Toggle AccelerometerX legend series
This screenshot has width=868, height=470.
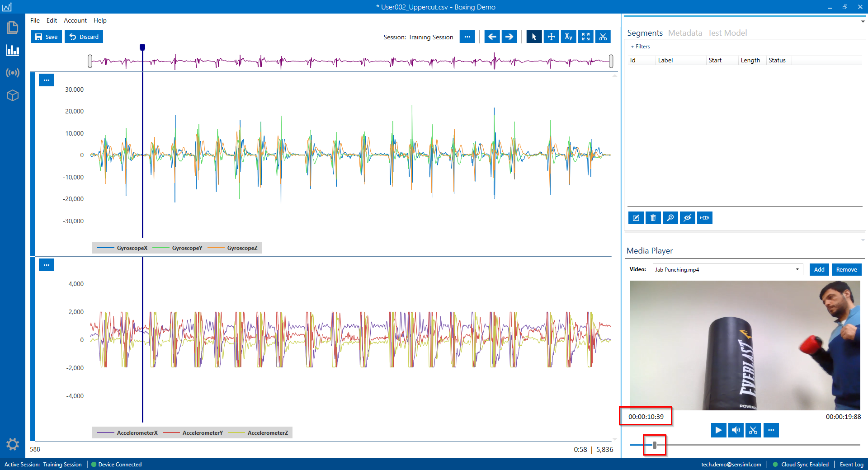pyautogui.click(x=127, y=433)
